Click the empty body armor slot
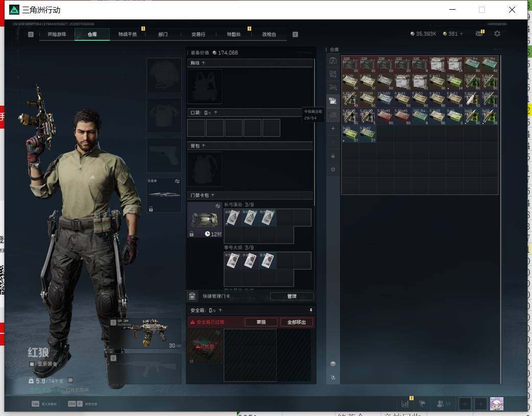The width and height of the screenshot is (532, 416). (x=164, y=115)
